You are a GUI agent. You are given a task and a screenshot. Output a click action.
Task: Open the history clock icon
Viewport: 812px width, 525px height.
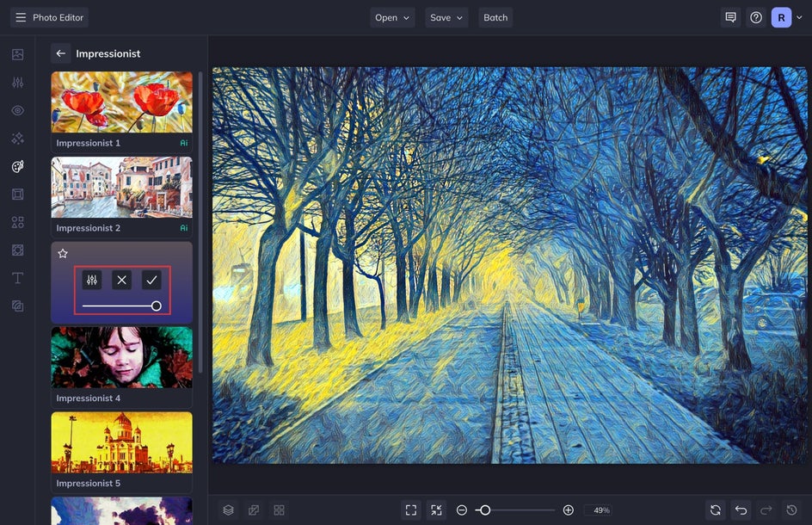coord(792,510)
